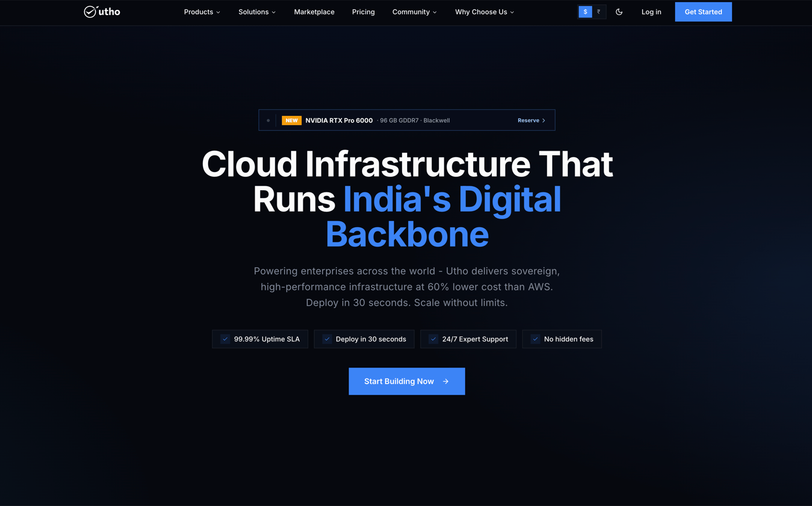
Task: Click the No hidden fees label
Action: pos(568,339)
